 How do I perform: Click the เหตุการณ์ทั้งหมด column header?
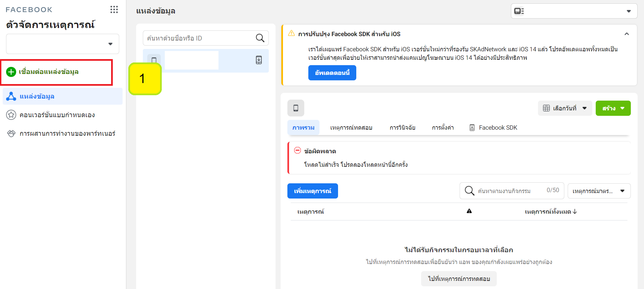tap(548, 212)
